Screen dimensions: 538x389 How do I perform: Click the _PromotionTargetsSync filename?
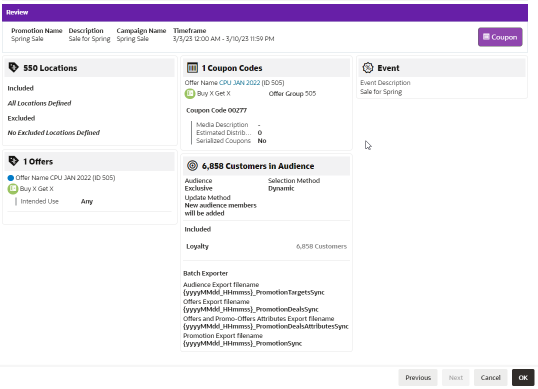click(254, 293)
